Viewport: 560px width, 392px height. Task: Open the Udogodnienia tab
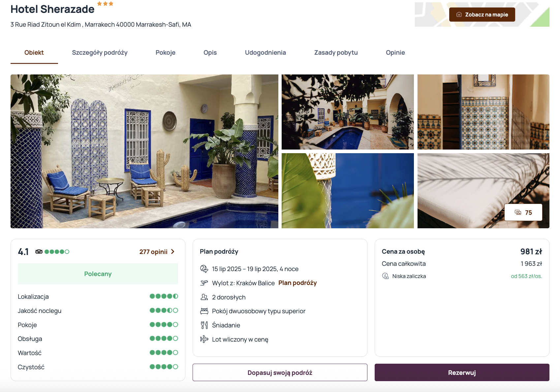pos(265,53)
